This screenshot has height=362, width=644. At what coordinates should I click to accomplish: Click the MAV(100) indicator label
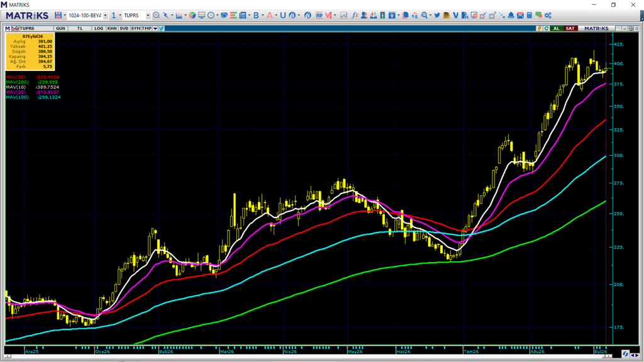[x=17, y=97]
